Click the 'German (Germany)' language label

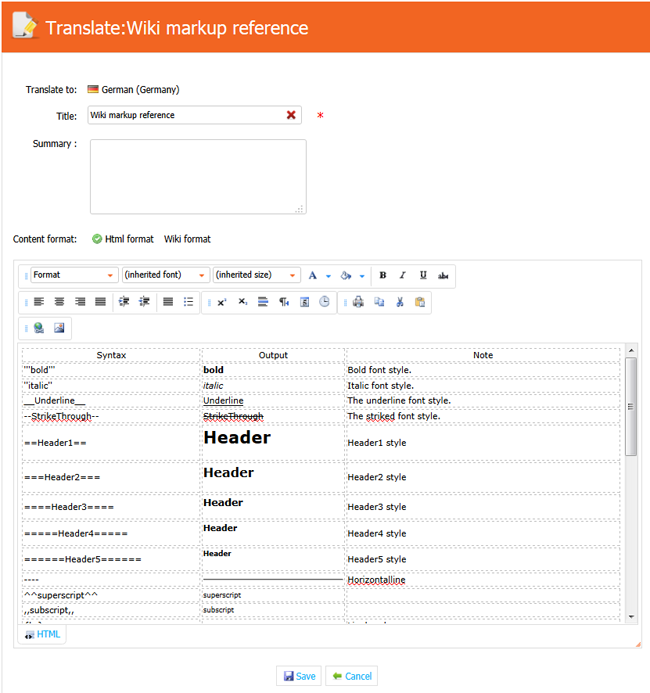click(x=141, y=90)
